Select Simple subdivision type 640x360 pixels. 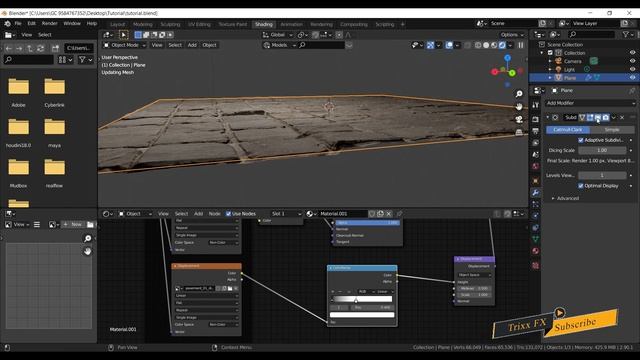point(612,129)
